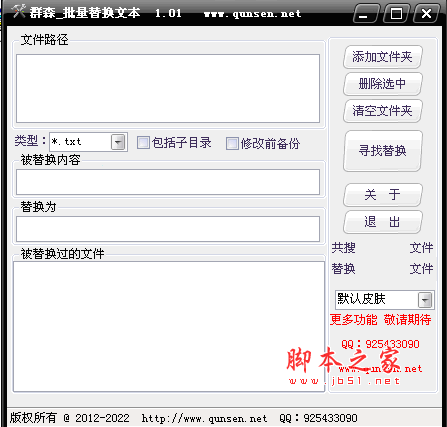Viewport: 447px width, 427px height.
Task: Click http://www.qunsen.net in status bar
Action: 204,418
